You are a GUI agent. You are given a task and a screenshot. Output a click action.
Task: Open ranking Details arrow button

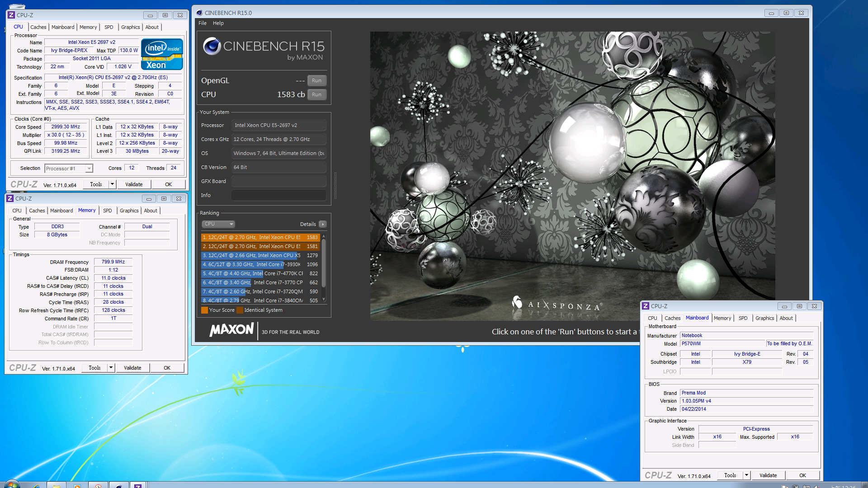tap(323, 224)
